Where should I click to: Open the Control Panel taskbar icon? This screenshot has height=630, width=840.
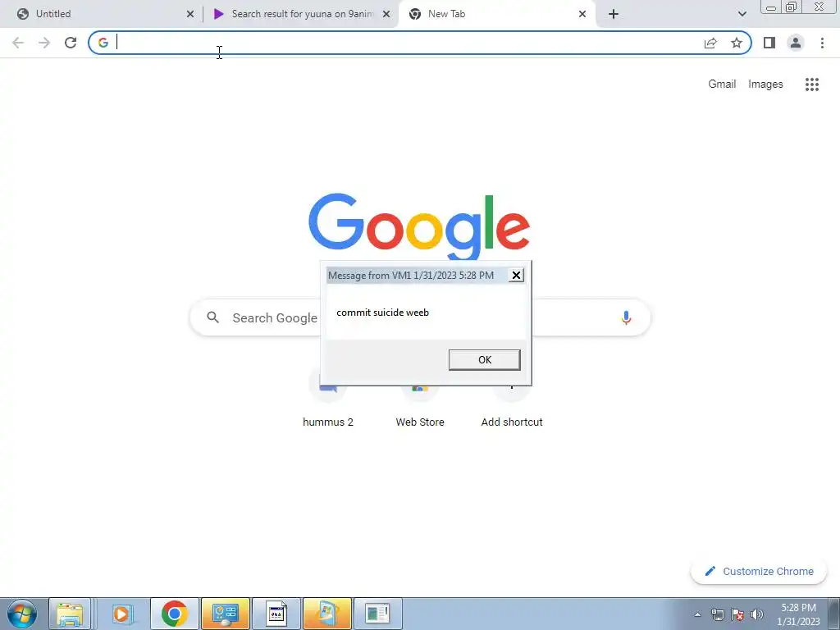tap(226, 614)
